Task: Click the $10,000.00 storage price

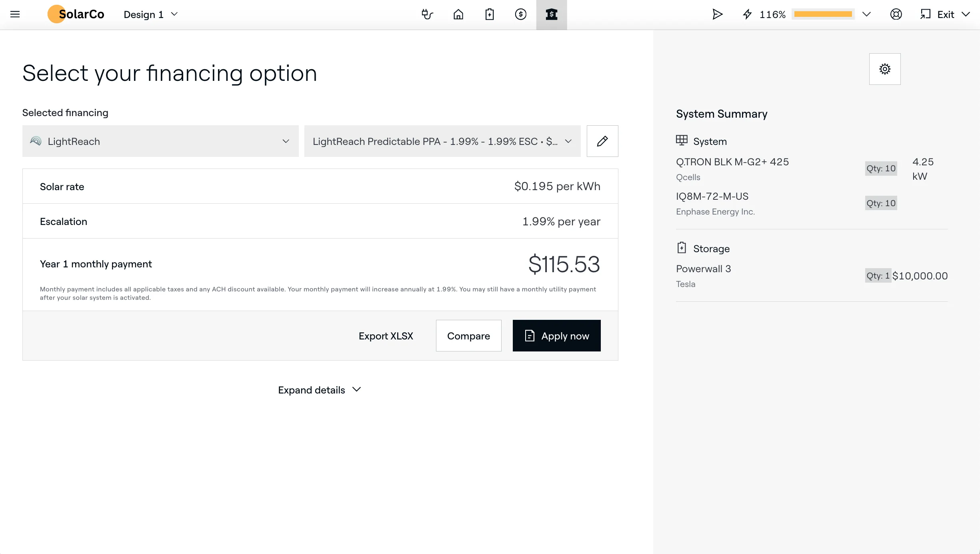Action: [920, 276]
